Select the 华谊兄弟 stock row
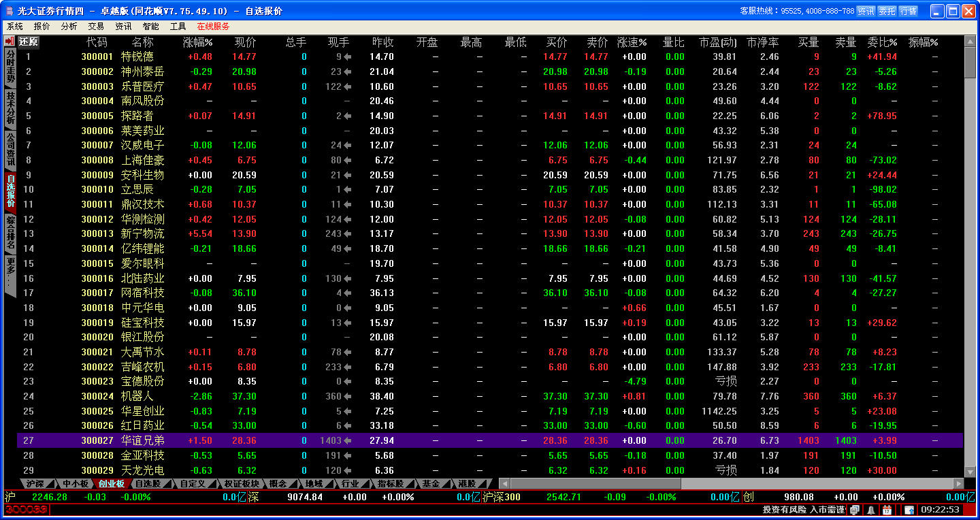The image size is (980, 520). pyautogui.click(x=143, y=440)
